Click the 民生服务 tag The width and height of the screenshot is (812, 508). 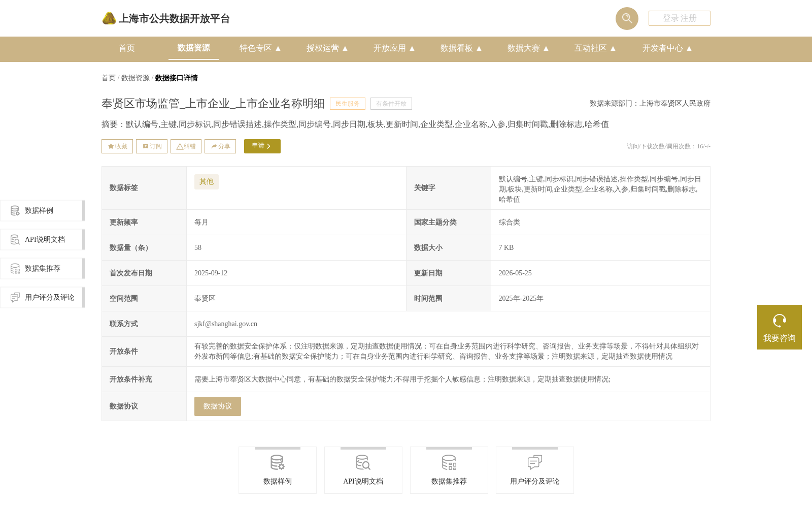(x=348, y=104)
